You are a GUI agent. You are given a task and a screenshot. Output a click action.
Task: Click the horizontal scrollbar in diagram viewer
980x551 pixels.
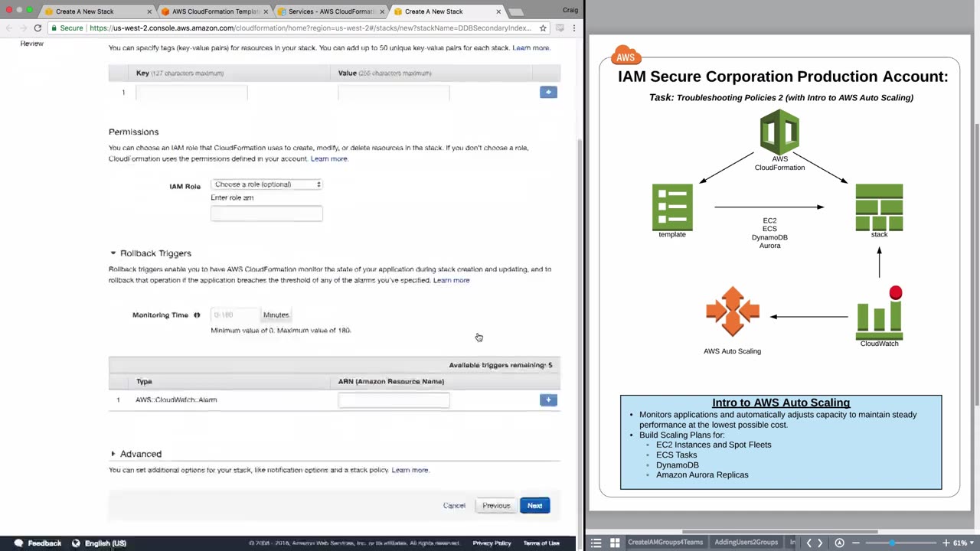point(781,532)
